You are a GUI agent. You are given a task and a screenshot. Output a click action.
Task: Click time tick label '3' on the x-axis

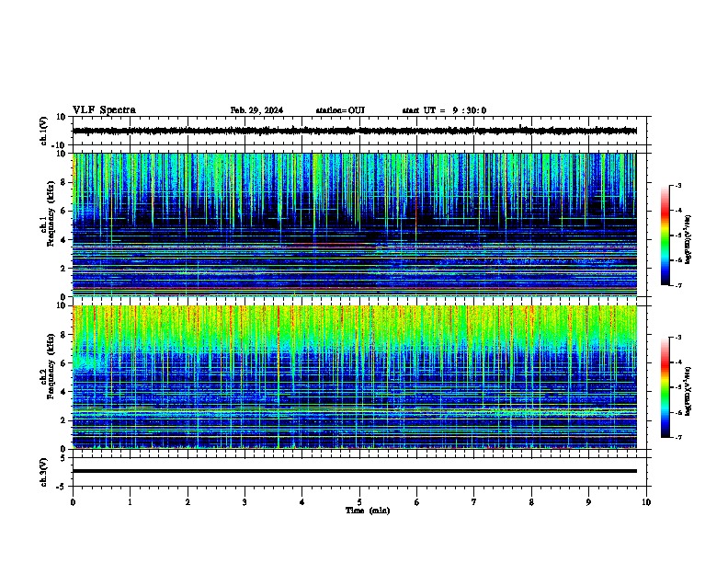click(x=245, y=502)
